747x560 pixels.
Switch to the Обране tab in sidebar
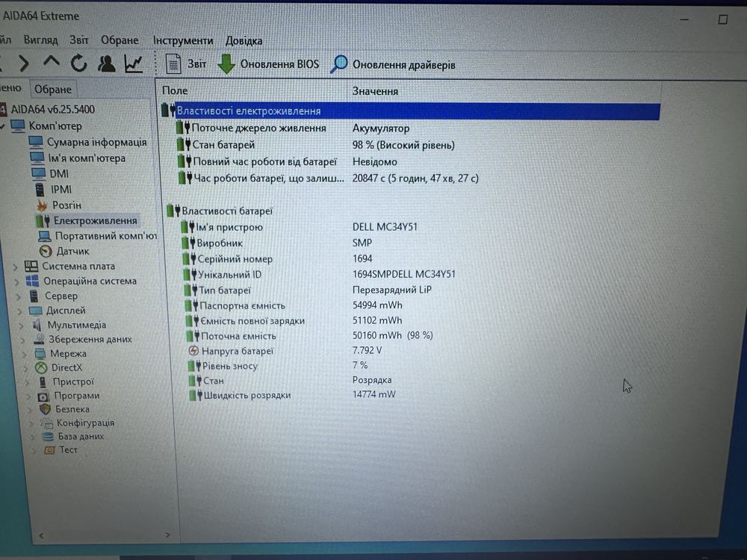coord(53,90)
